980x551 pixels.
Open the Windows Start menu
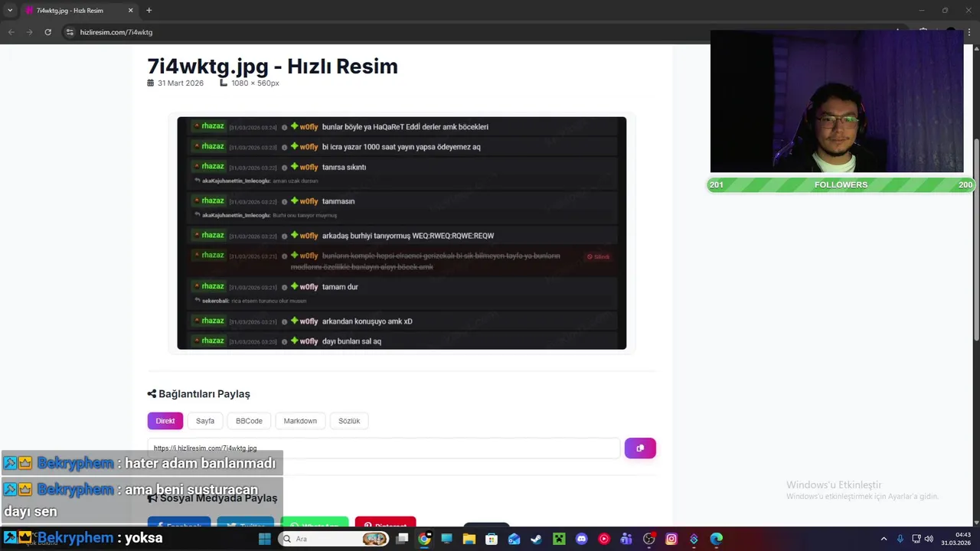pyautogui.click(x=265, y=539)
